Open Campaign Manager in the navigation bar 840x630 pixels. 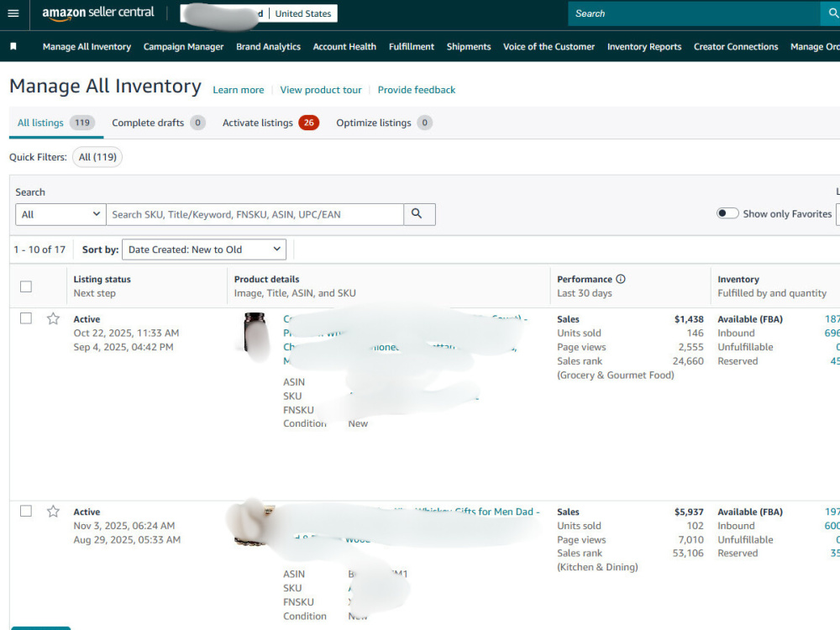click(183, 46)
